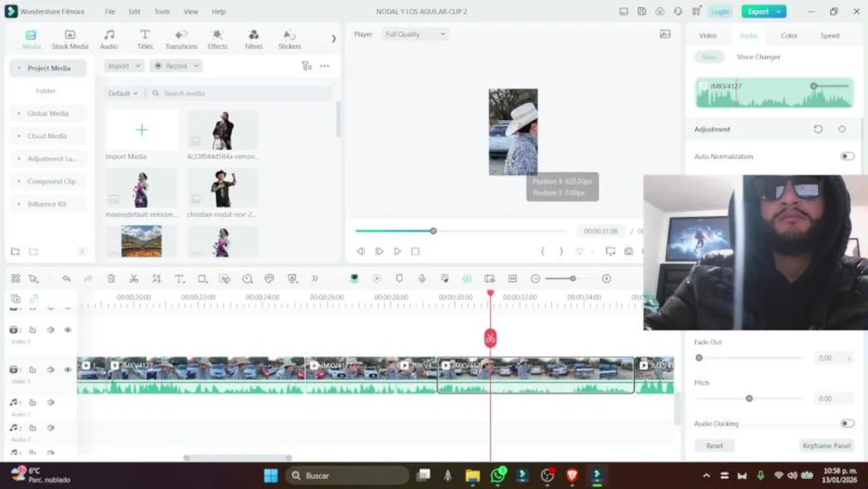Add keyframe with diamond icon beside Adjustment
The image size is (868, 489).
point(842,129)
